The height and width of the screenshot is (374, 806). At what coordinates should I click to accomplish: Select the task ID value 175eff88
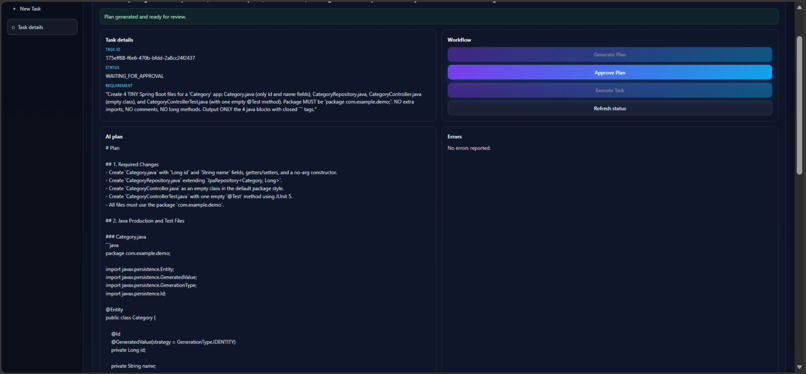(150, 58)
